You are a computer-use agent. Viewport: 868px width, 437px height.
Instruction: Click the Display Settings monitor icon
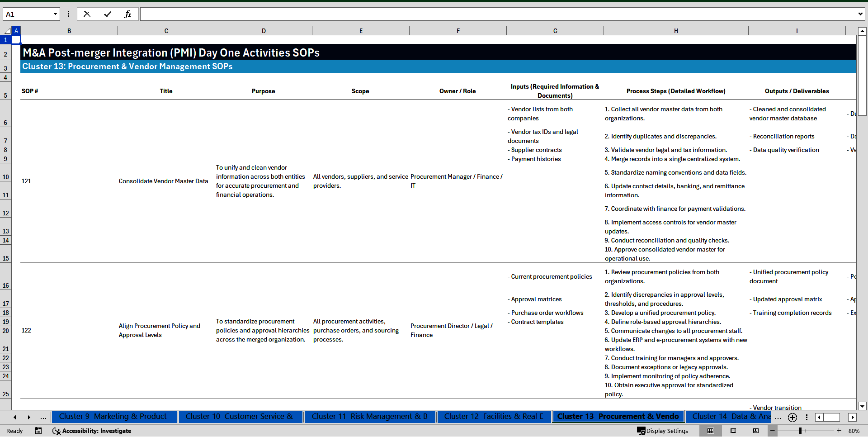click(x=641, y=431)
